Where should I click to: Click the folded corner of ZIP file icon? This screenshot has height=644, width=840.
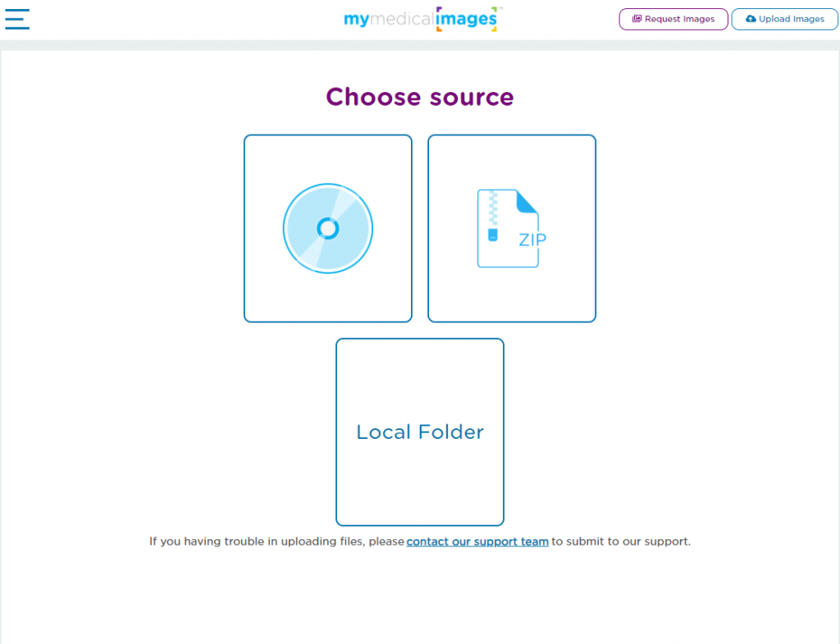point(528,201)
